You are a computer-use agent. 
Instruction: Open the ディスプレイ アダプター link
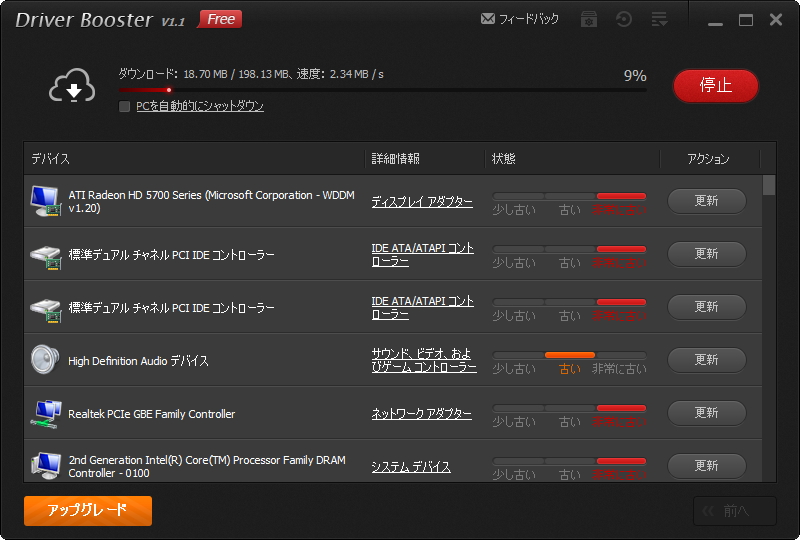tap(422, 202)
